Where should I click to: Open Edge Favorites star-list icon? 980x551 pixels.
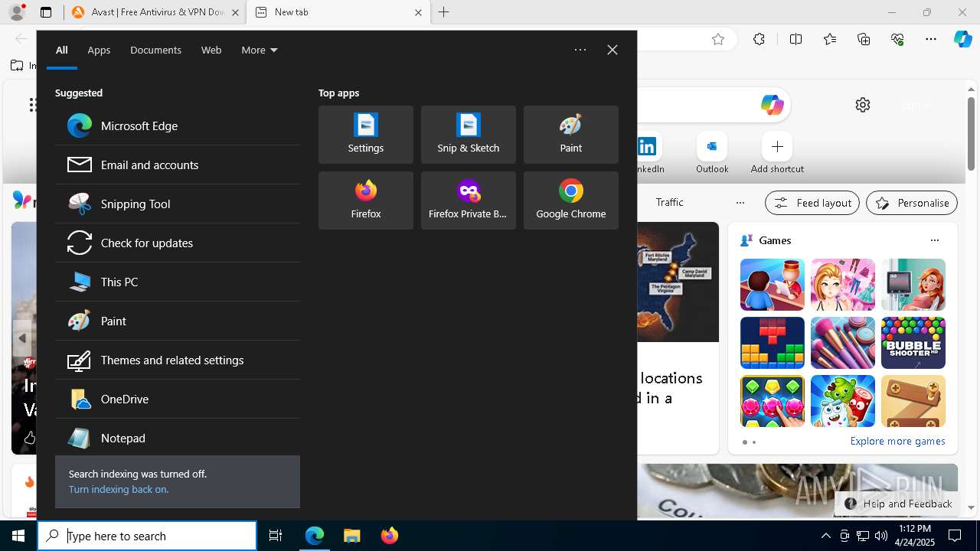830,39
